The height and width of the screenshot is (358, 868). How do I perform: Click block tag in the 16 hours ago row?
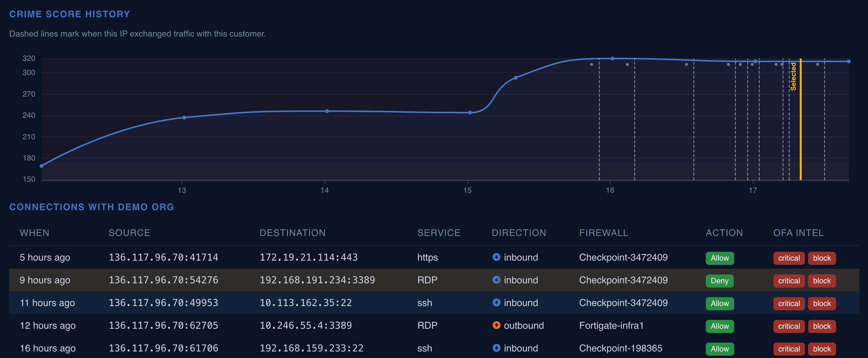coord(822,349)
